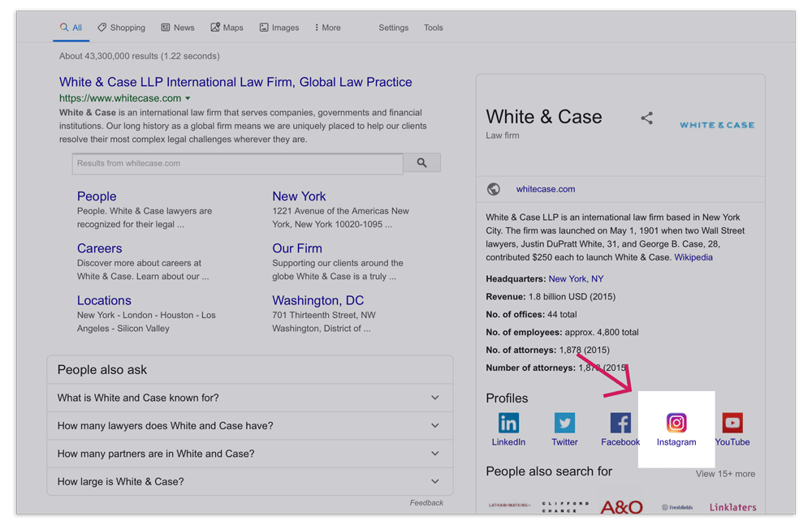
Task: Open whitecase.com link in knowledge panel
Action: [x=546, y=189]
